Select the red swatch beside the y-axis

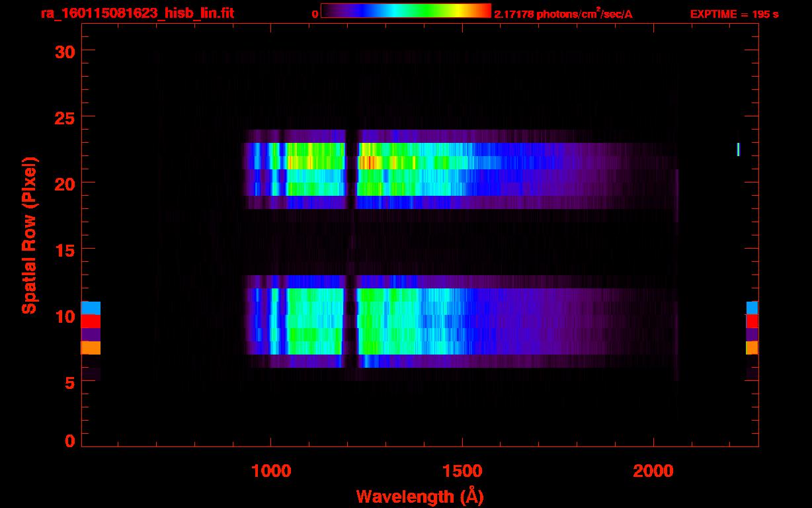[x=91, y=321]
